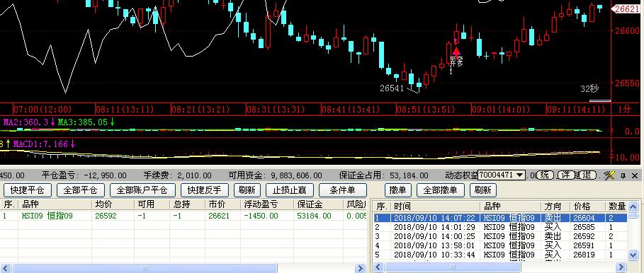Click the 07:00(12:00) time axis label

coord(43,110)
